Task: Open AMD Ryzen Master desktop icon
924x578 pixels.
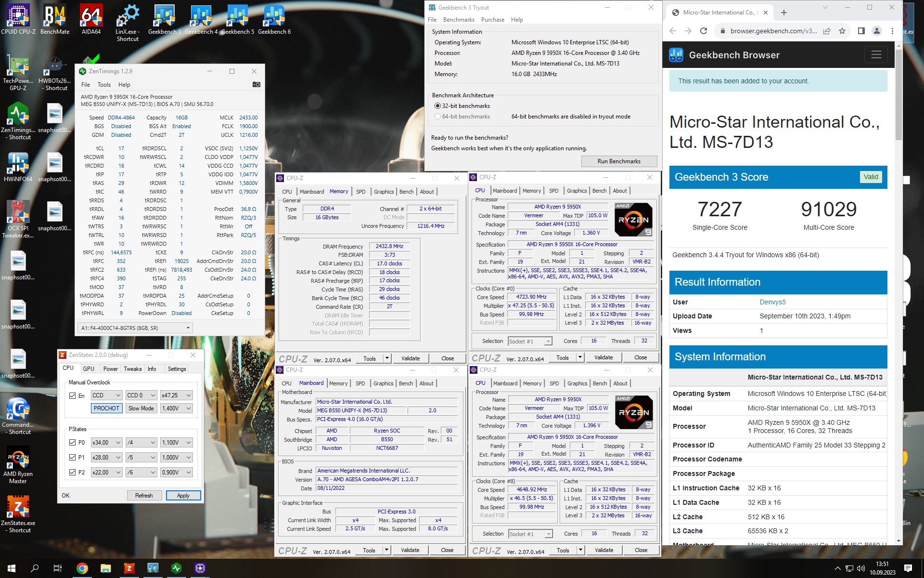Action: click(18, 465)
